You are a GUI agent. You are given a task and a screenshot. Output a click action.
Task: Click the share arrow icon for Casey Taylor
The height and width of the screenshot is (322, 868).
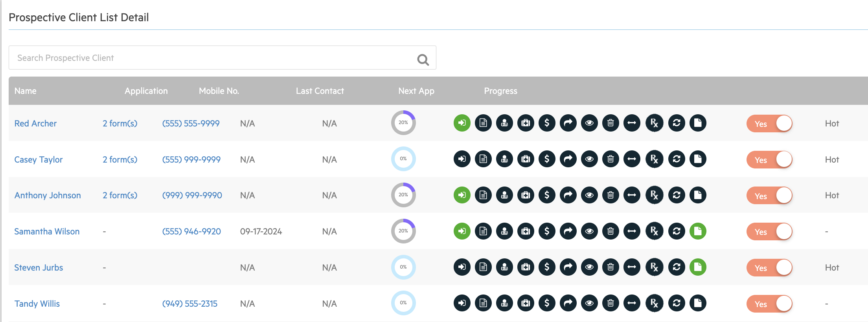point(568,159)
